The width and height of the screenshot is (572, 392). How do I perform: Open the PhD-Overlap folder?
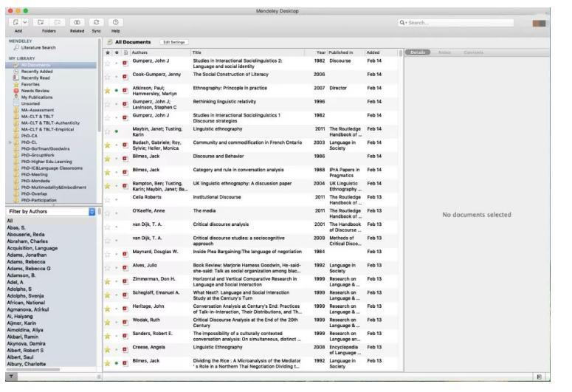[34, 194]
